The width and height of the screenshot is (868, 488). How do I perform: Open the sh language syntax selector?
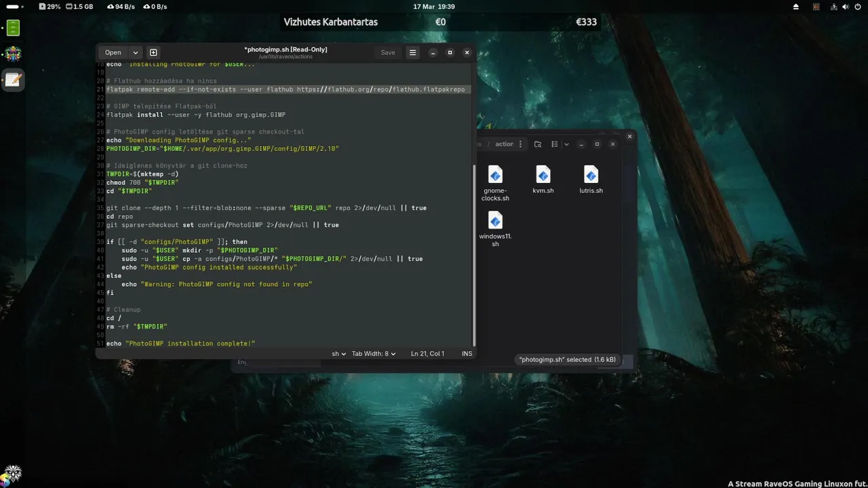[x=338, y=354]
